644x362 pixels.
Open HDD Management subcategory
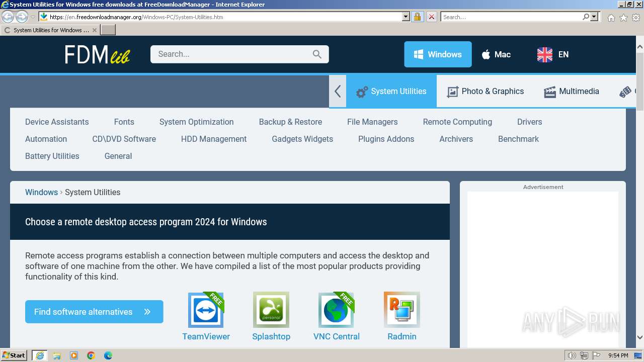point(214,139)
